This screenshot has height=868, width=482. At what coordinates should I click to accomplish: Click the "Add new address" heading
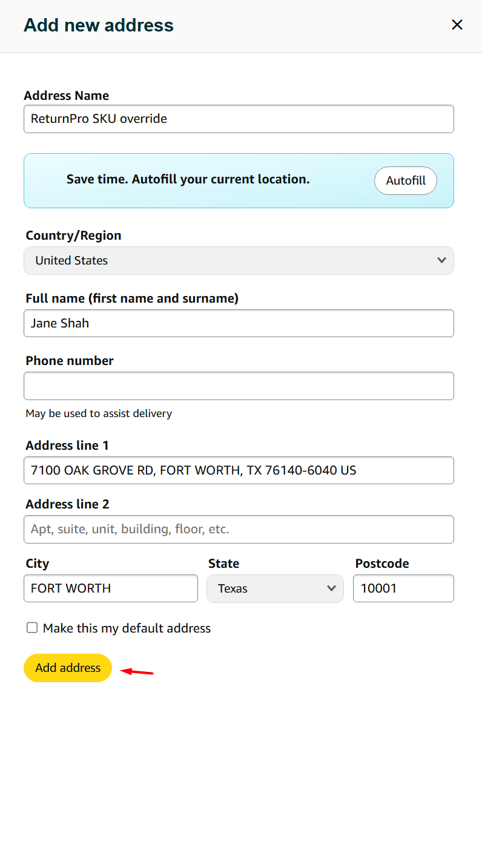point(99,25)
